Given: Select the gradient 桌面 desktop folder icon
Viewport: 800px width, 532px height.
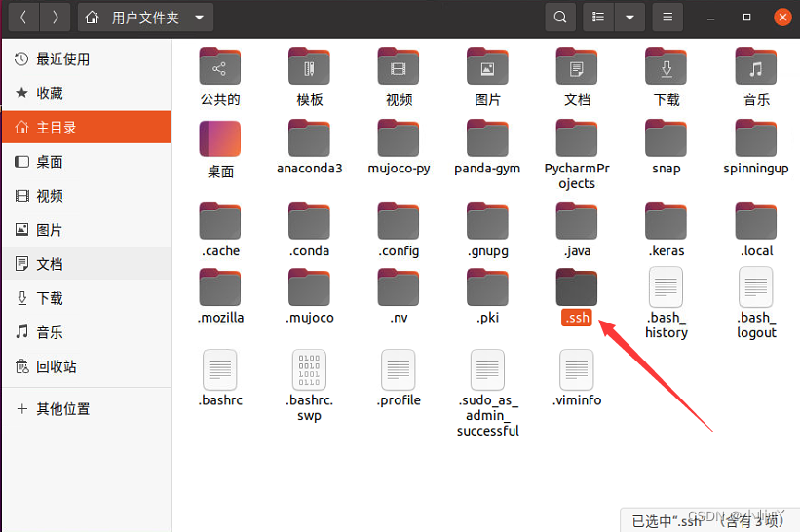Looking at the screenshot, I should (x=220, y=138).
